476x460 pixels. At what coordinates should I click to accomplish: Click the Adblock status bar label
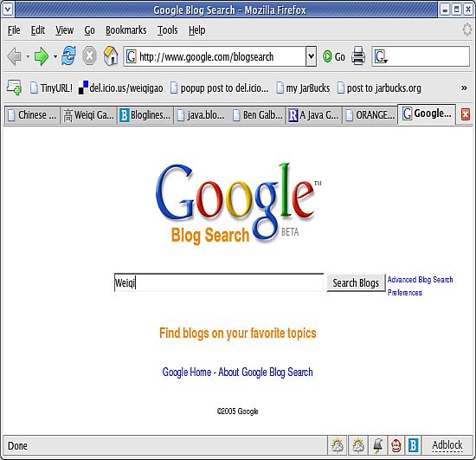pyautogui.click(x=447, y=445)
